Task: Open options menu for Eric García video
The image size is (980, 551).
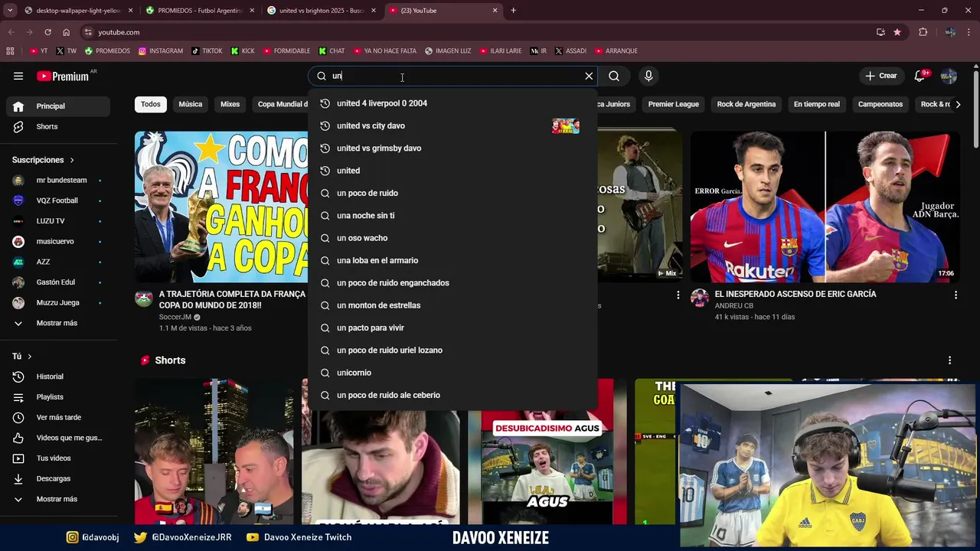Action: click(x=955, y=295)
